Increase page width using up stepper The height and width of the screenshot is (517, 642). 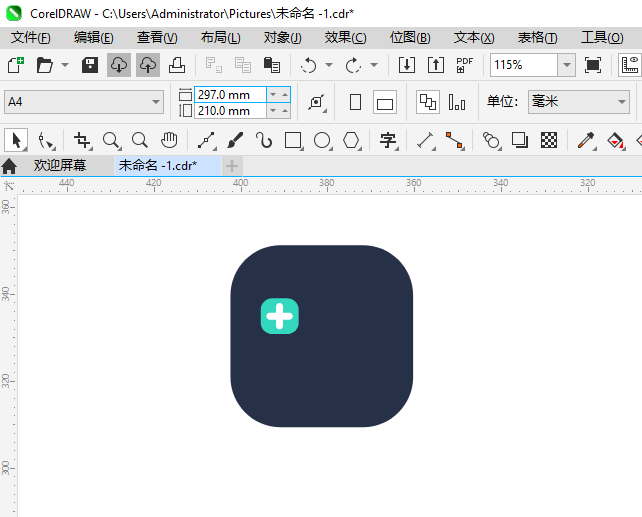285,95
